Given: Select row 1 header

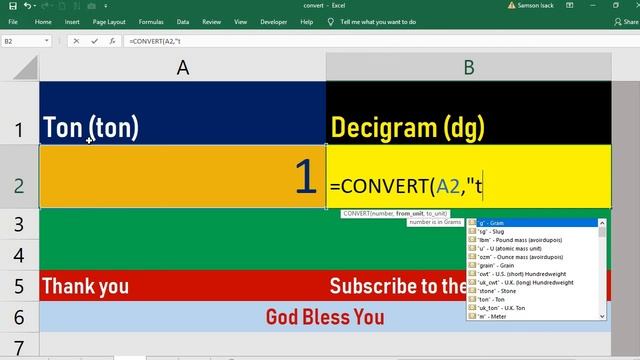Looking at the screenshot, I should click(x=19, y=113).
